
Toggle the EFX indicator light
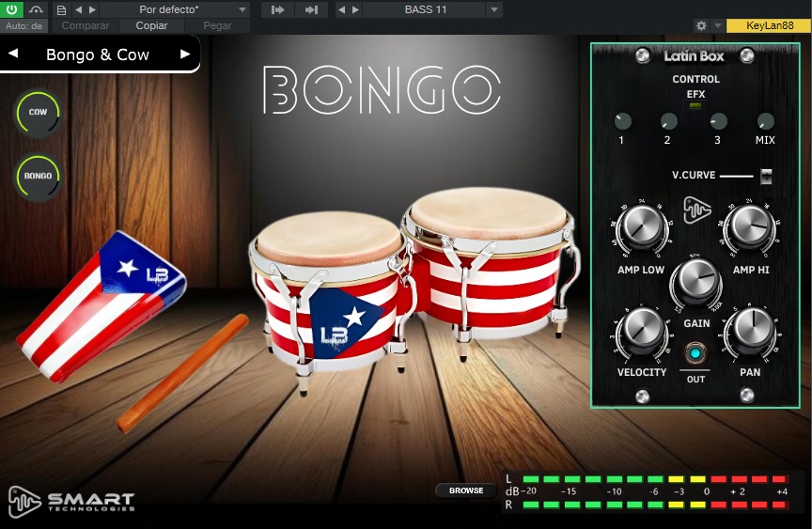pos(695,106)
